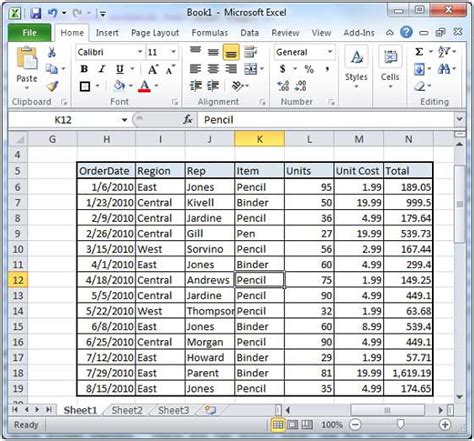Click the vertical scrollbar thumb

pos(460,203)
